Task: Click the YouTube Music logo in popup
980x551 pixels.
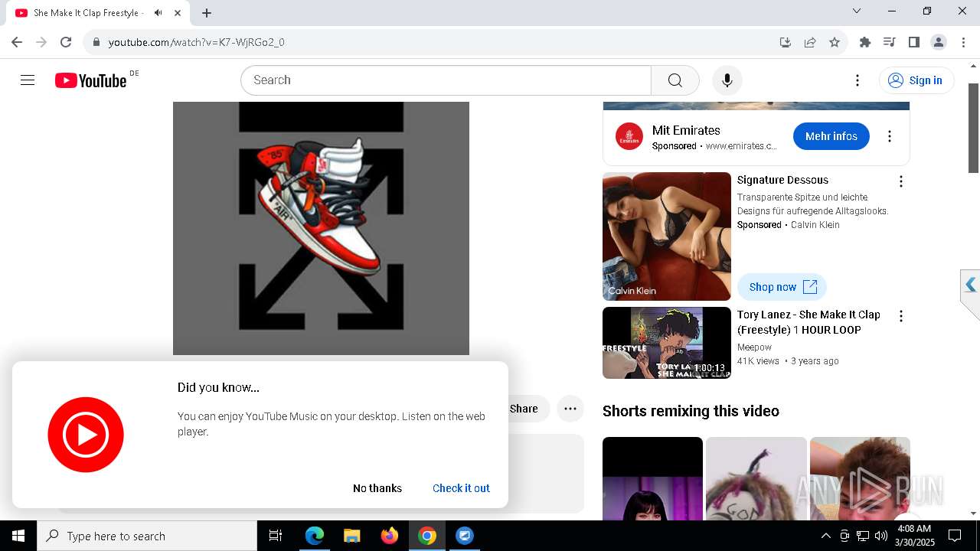Action: (x=86, y=435)
